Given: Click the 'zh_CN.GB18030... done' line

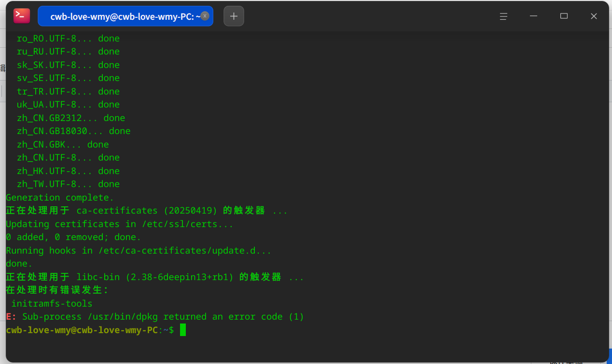Looking at the screenshot, I should pos(73,131).
